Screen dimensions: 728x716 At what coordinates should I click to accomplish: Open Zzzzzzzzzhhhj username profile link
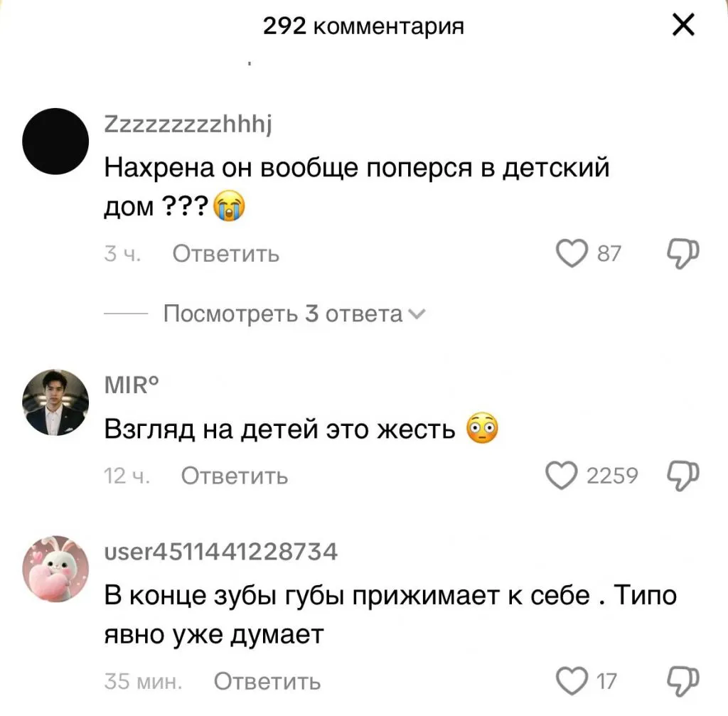[188, 124]
